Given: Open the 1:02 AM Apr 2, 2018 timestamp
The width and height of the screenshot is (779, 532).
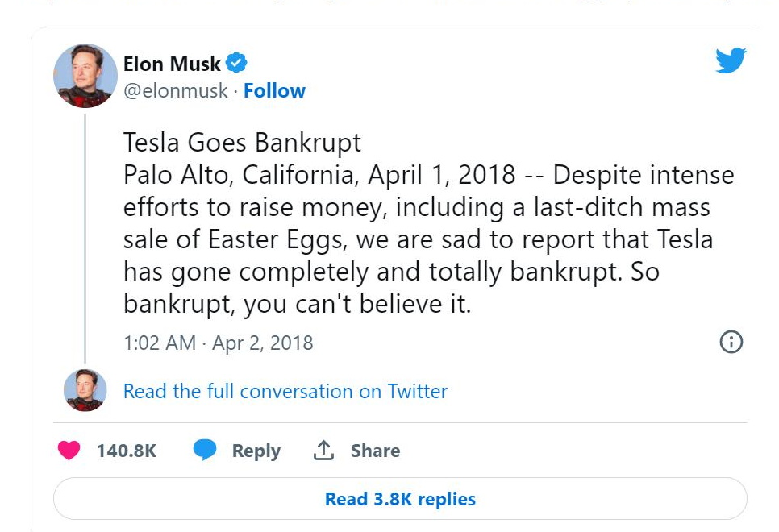Looking at the screenshot, I should pyautogui.click(x=218, y=343).
